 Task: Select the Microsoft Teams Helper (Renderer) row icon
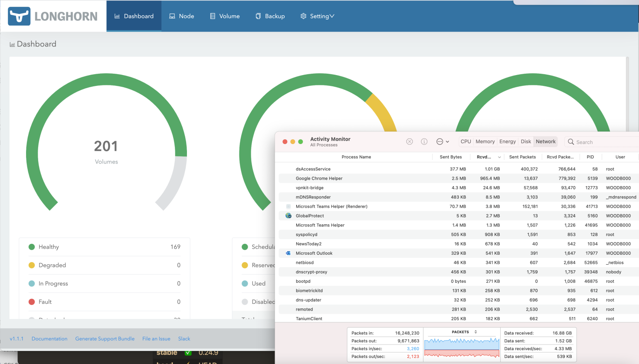[288, 206]
